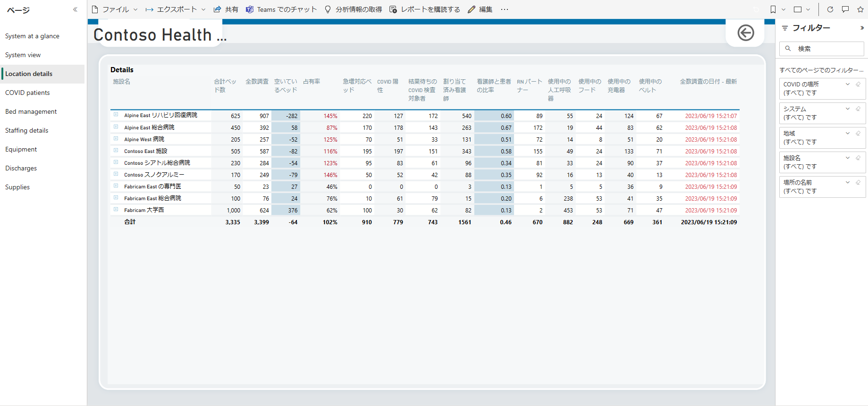Expand Alpine West 病院 row

pos(116,138)
